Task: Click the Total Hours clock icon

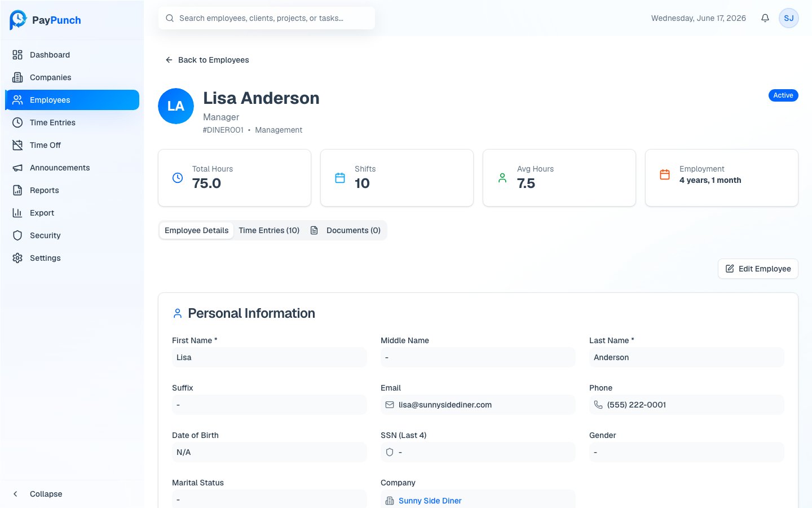Action: (x=178, y=178)
